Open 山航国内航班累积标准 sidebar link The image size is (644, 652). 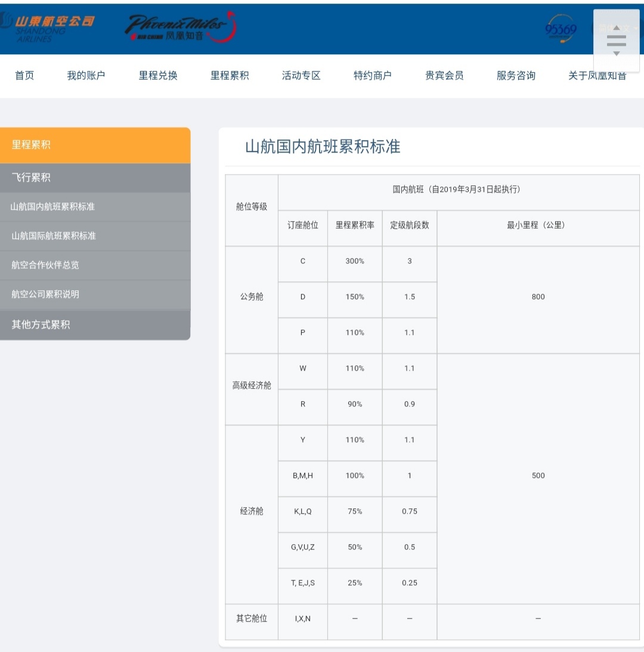[x=95, y=207]
